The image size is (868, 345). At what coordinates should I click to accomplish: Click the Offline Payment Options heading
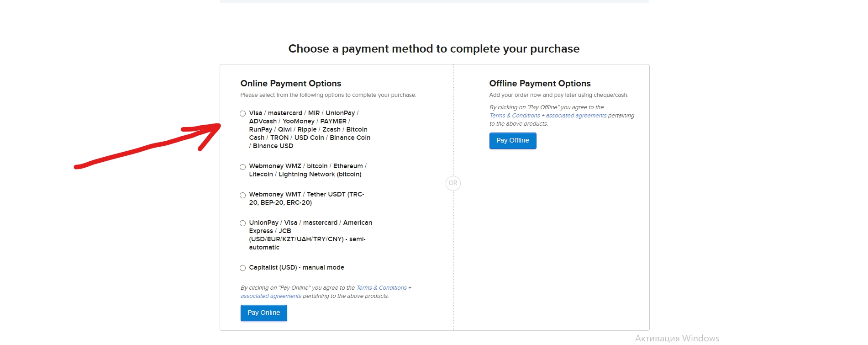pyautogui.click(x=540, y=84)
